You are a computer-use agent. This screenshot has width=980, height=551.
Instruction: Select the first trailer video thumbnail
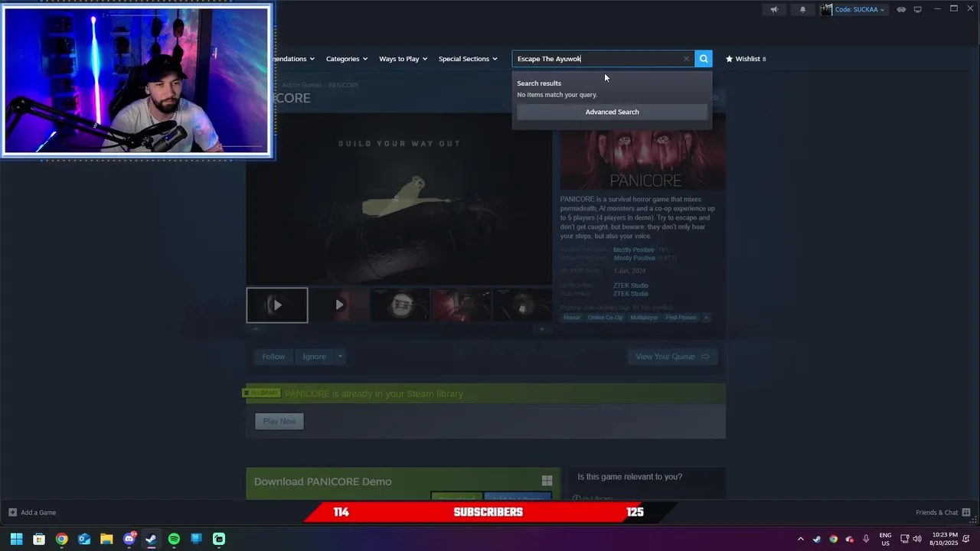point(277,305)
